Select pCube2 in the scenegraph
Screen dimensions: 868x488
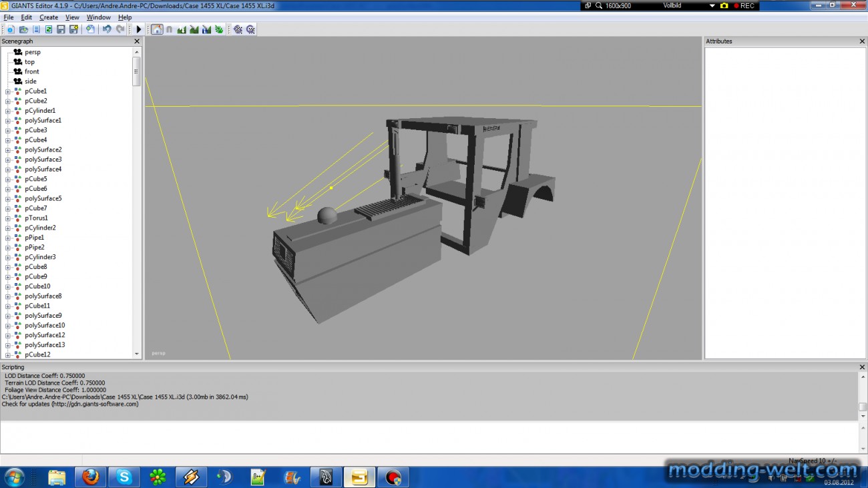[x=36, y=101]
